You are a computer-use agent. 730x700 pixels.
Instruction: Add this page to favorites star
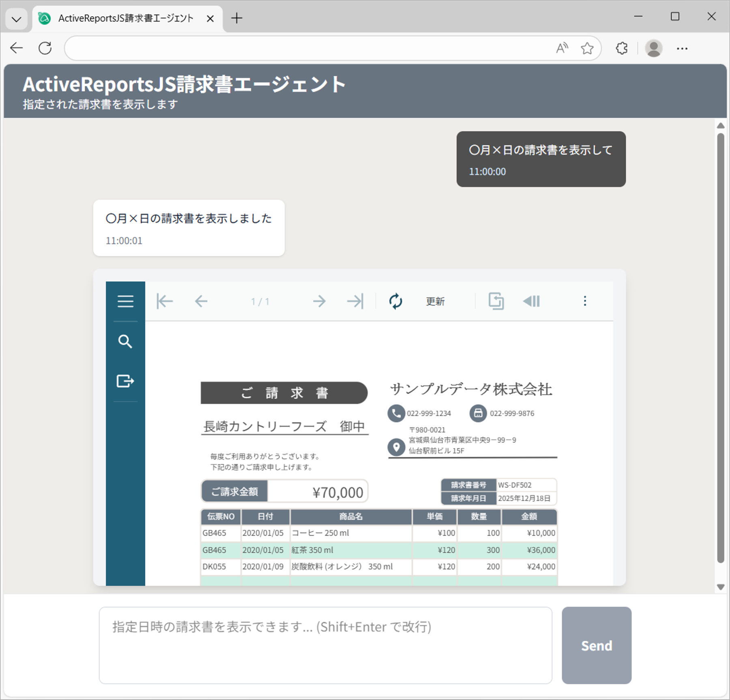[x=587, y=48]
